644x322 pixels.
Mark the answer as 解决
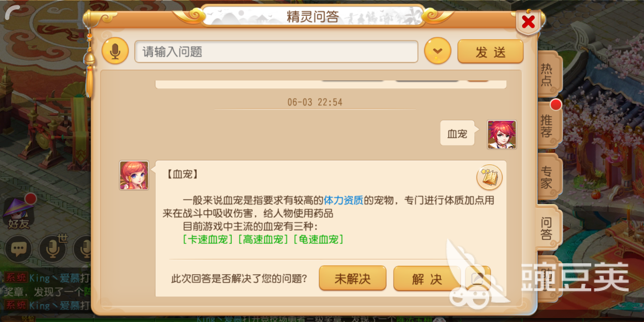click(x=427, y=278)
